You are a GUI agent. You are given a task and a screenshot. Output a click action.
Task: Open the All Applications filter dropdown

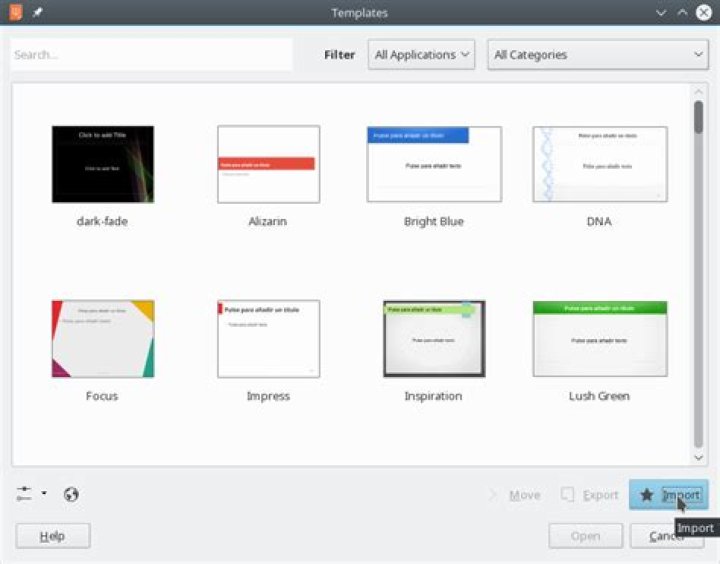tap(421, 55)
